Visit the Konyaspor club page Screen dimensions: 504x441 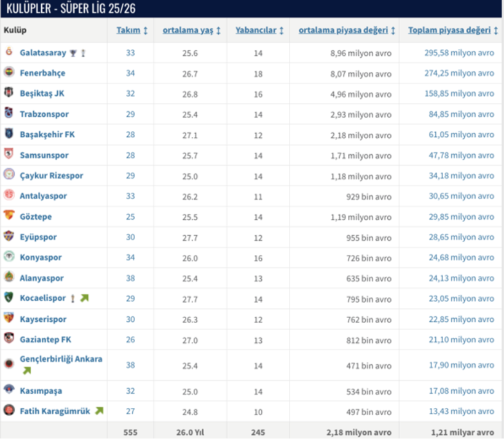[41, 257]
